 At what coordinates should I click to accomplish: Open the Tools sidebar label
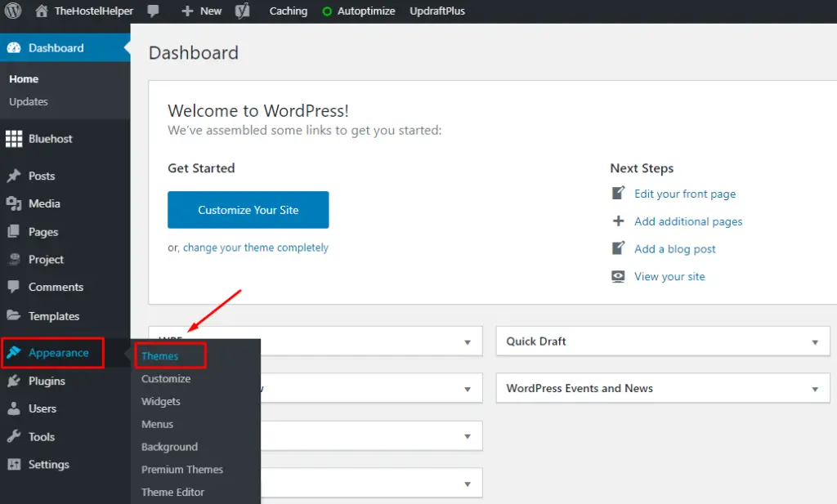(x=42, y=437)
